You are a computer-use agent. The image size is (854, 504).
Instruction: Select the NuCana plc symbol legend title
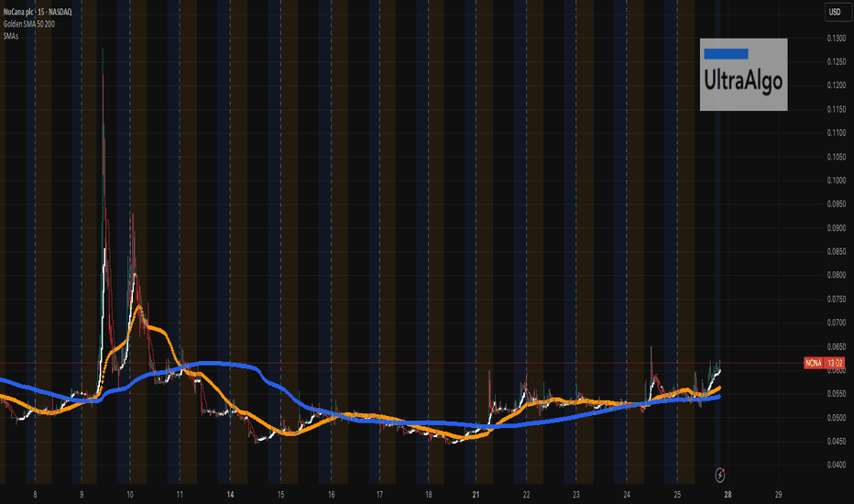point(38,11)
